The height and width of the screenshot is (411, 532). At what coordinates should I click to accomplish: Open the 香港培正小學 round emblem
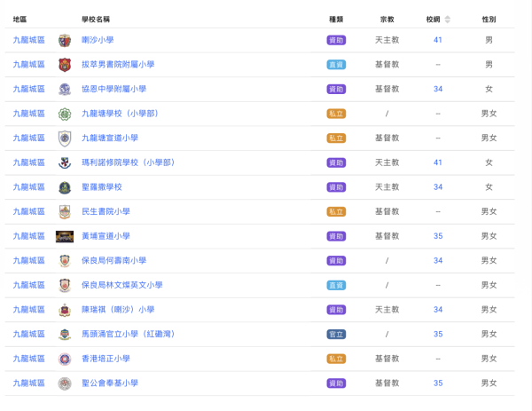tap(65, 359)
